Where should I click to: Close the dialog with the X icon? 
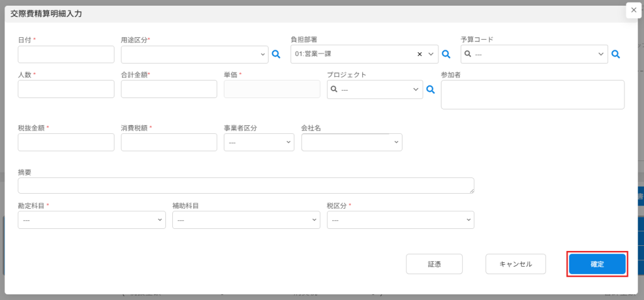coord(633,10)
